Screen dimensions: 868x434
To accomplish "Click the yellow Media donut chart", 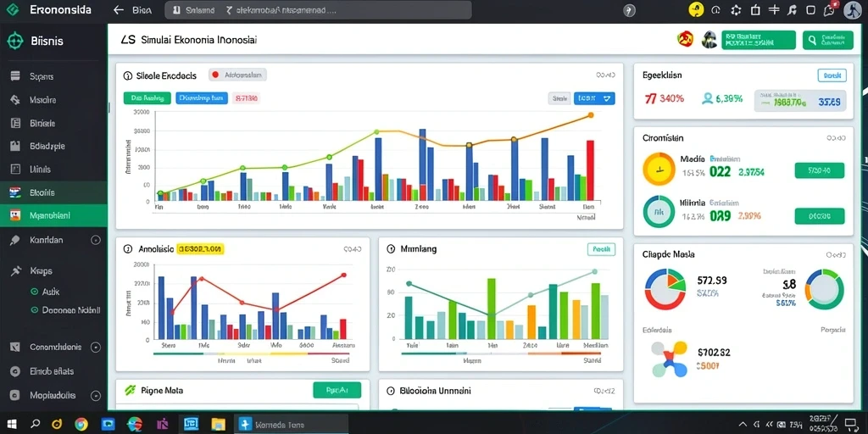I will (x=659, y=169).
